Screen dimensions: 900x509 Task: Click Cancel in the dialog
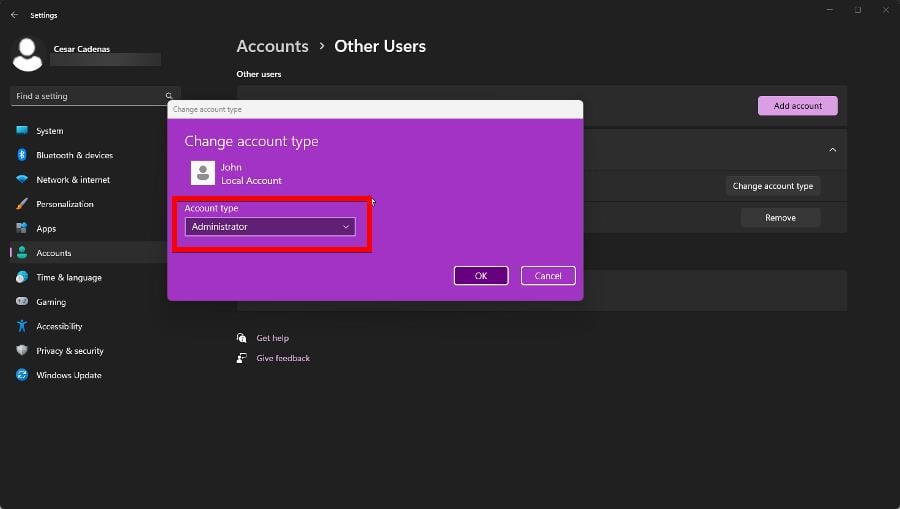coord(548,275)
